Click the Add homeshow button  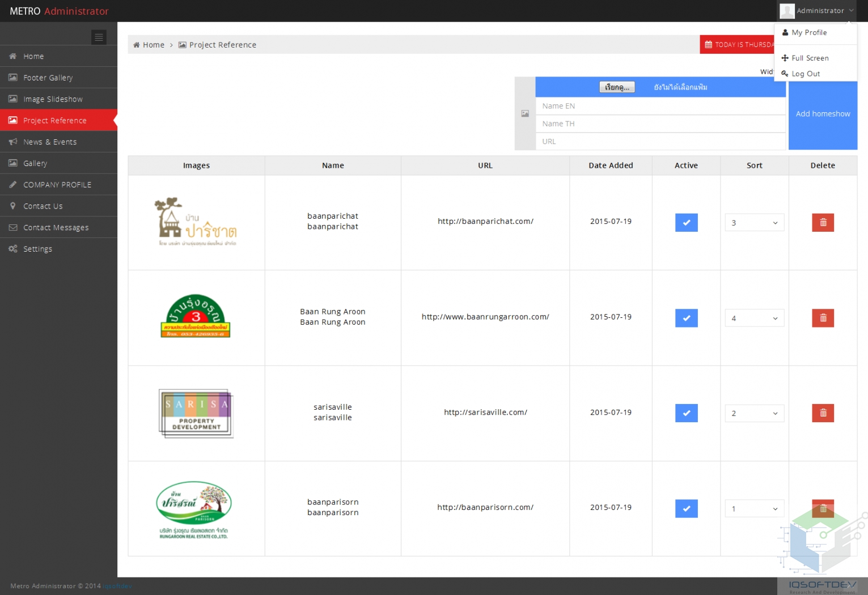click(x=823, y=114)
